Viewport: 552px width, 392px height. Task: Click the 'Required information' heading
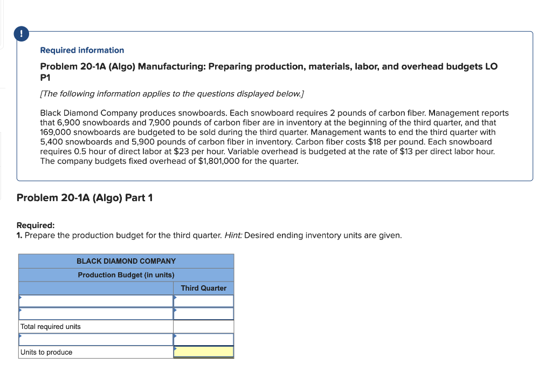tap(82, 50)
